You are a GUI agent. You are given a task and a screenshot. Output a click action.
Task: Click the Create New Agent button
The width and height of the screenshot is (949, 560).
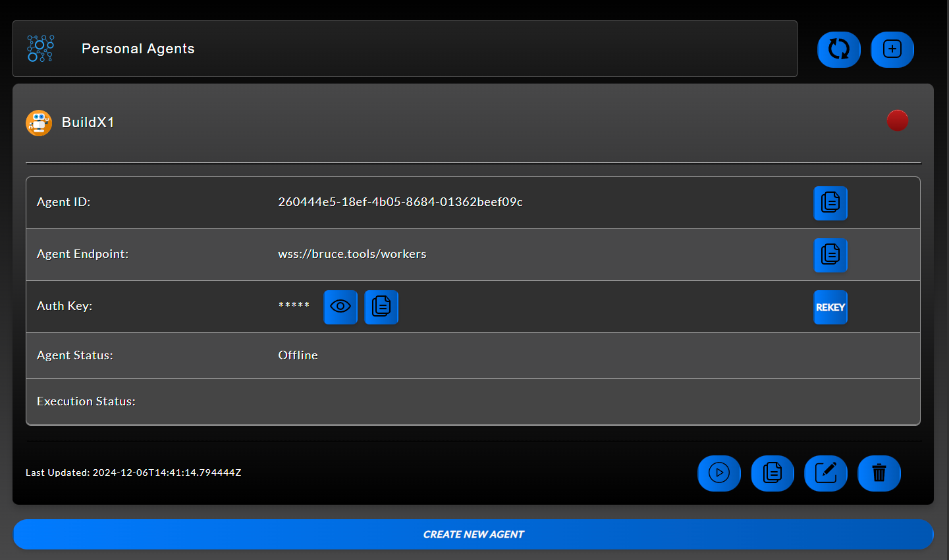[x=474, y=534]
